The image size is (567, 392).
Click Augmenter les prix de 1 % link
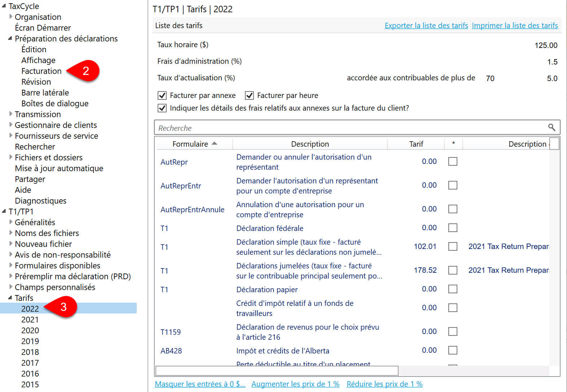[x=295, y=384]
